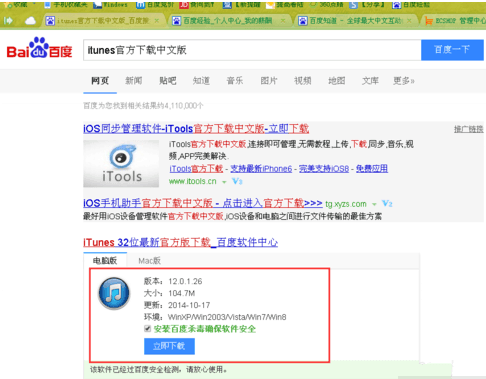Click the iTools eye logo thumbnail

coord(121,164)
